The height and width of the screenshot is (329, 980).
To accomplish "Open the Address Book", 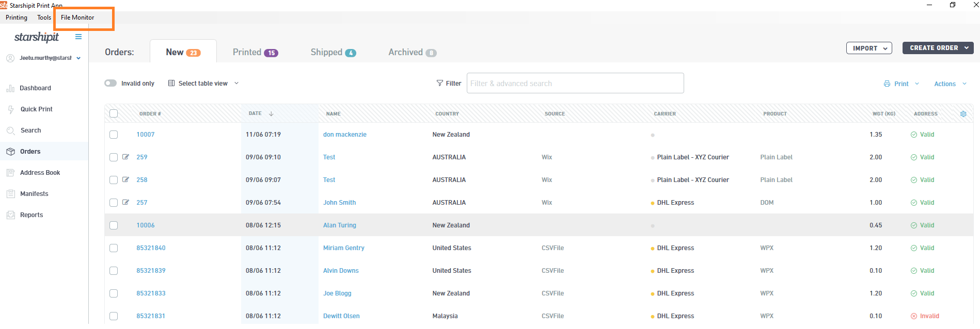I will click(x=40, y=173).
